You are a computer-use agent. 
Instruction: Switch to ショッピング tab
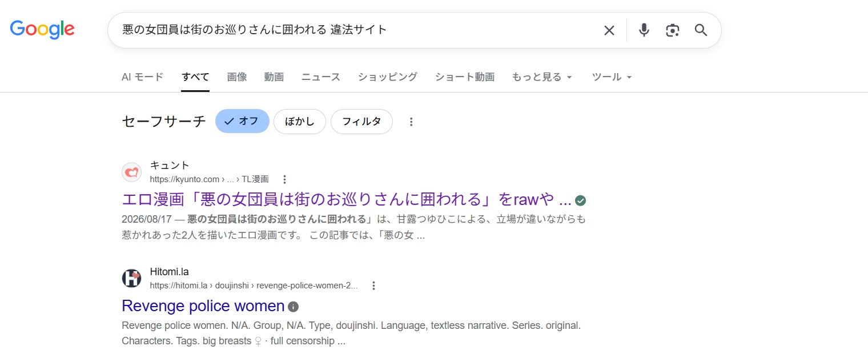388,77
